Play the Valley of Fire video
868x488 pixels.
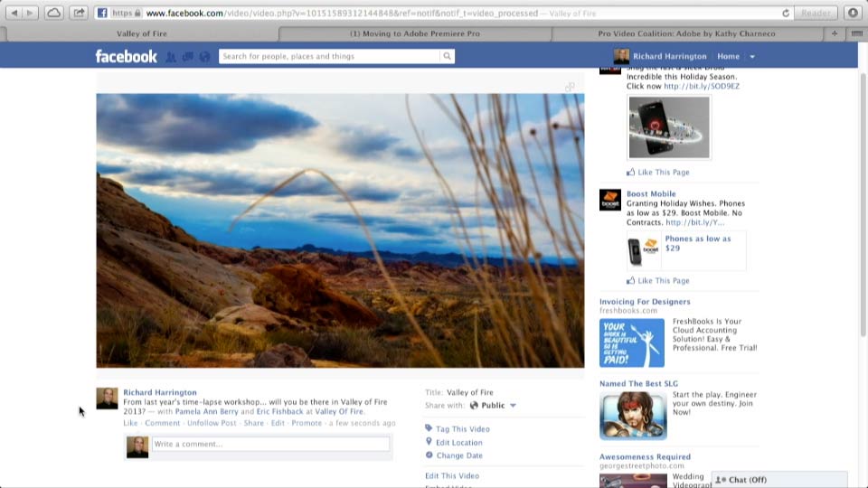(340, 230)
